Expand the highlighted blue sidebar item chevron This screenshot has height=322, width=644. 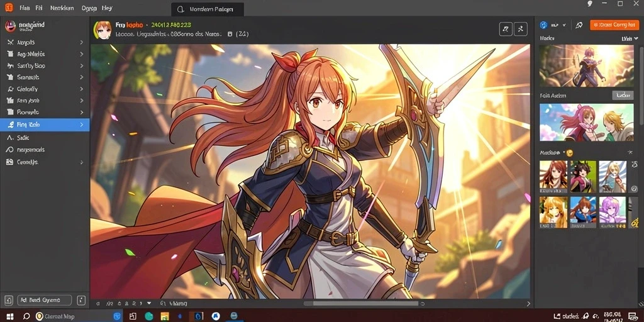pyautogui.click(x=81, y=125)
